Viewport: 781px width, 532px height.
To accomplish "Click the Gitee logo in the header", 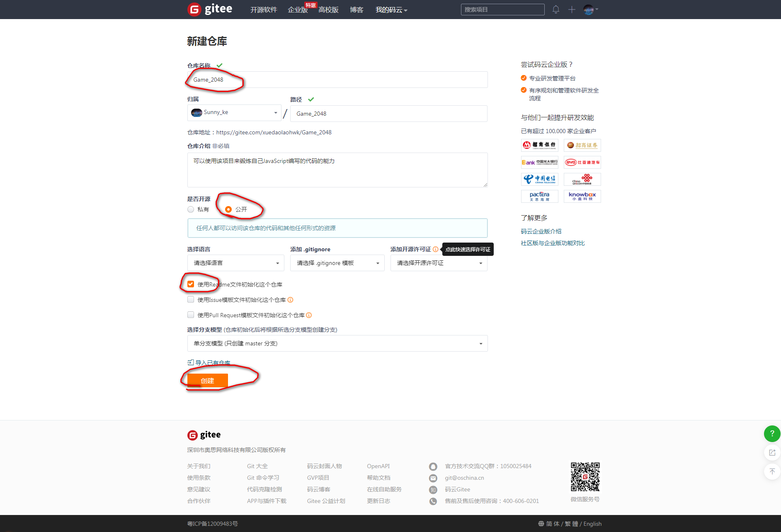I will click(x=210, y=9).
